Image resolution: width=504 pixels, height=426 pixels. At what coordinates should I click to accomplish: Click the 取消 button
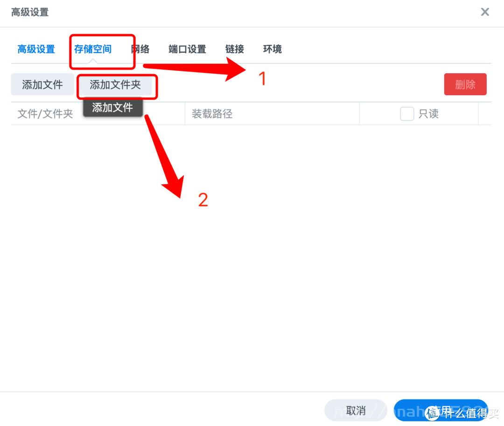[356, 410]
